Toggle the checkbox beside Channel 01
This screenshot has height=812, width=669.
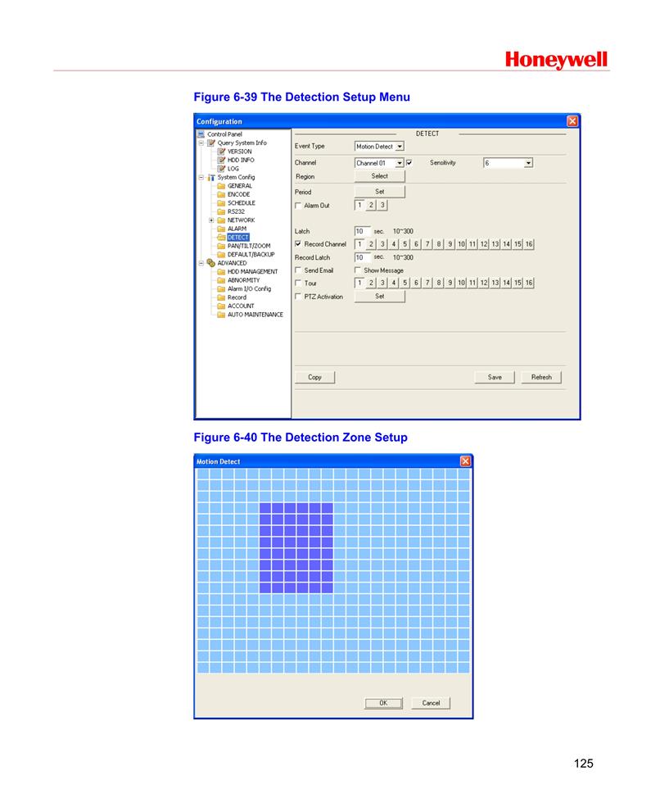pos(409,162)
